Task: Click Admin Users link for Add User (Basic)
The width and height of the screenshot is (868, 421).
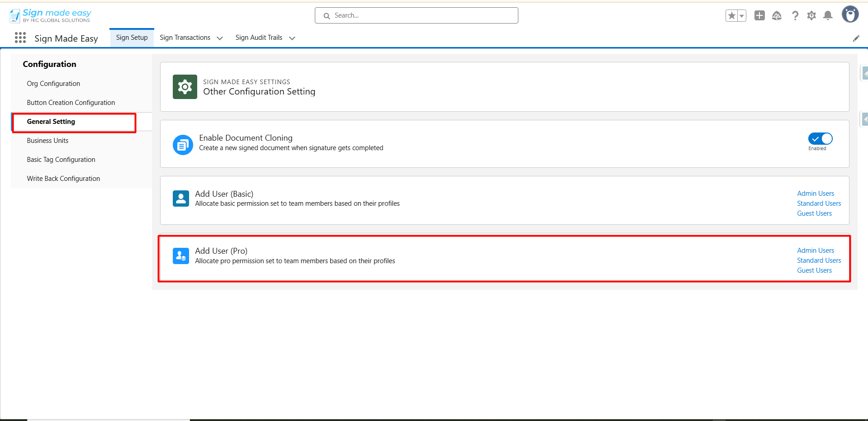Action: [x=816, y=194]
